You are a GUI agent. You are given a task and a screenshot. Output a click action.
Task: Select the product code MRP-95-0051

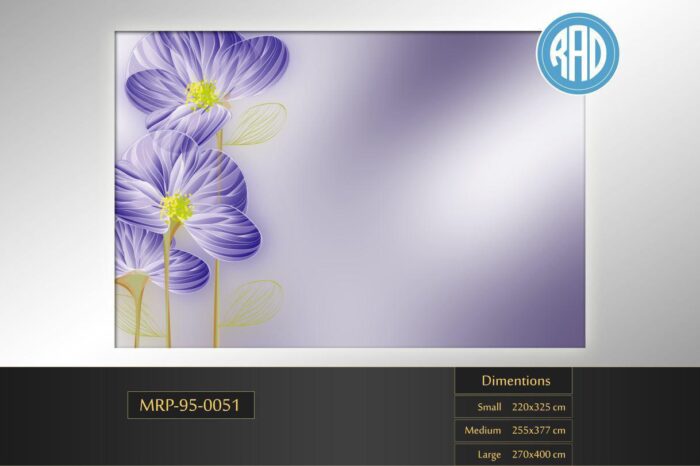191,405
